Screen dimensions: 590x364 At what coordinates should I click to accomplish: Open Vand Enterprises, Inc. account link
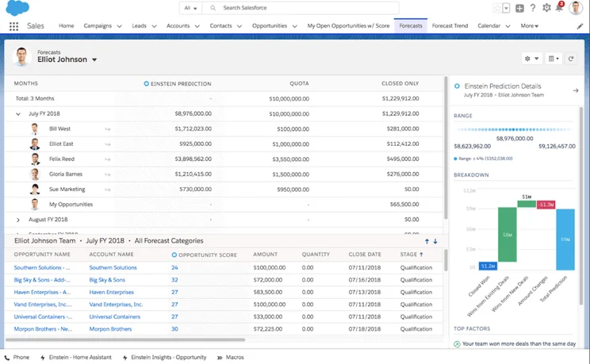pos(116,305)
